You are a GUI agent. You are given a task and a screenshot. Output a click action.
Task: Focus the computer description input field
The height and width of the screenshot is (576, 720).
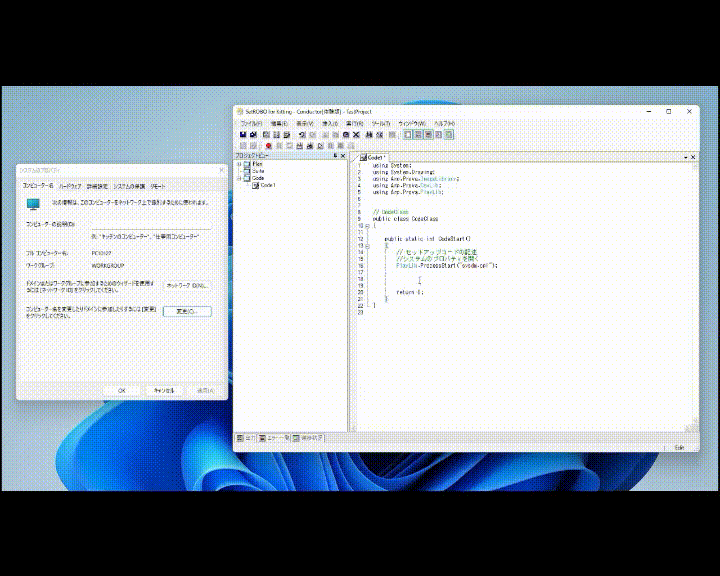152,225
